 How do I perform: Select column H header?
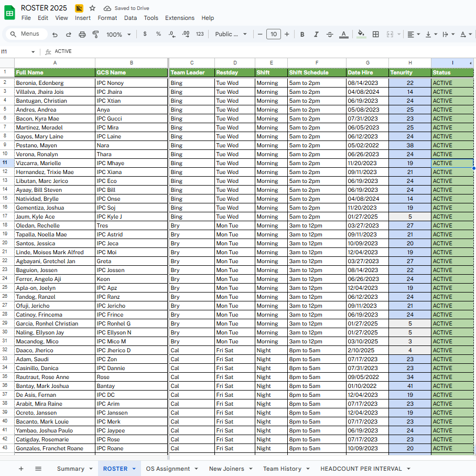tap(410, 63)
